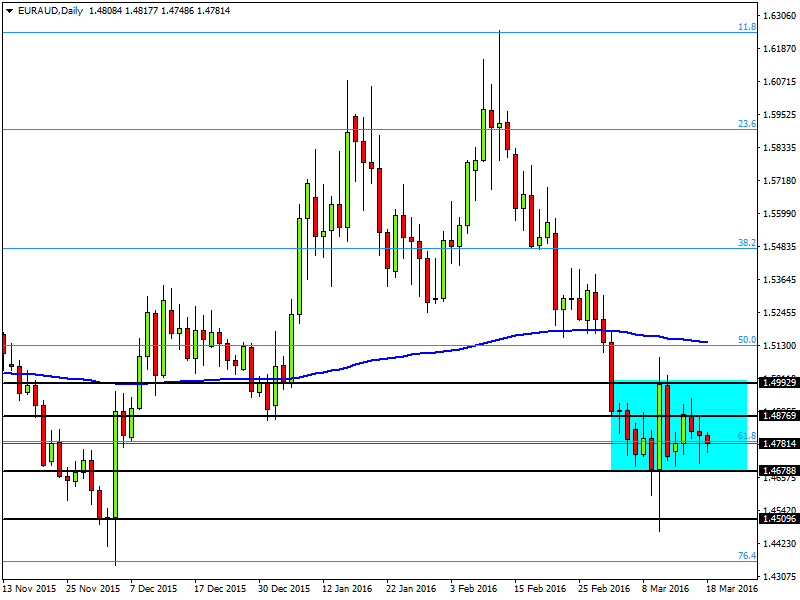Click the 13 Nov 2015 date label
800x600 pixels.
[29, 588]
